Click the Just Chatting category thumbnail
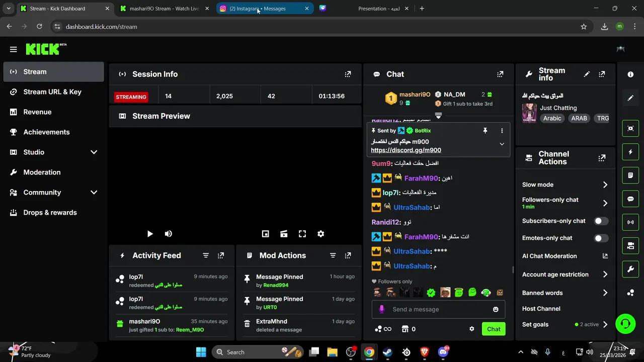The image size is (644, 362). pos(529,113)
